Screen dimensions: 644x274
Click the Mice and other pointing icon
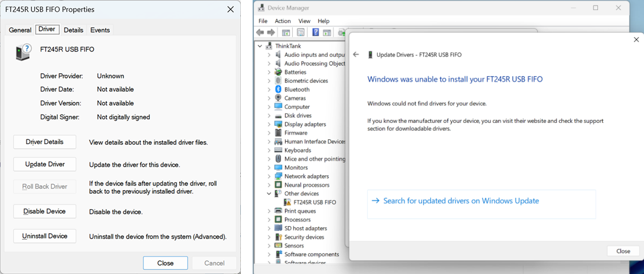pyautogui.click(x=278, y=159)
